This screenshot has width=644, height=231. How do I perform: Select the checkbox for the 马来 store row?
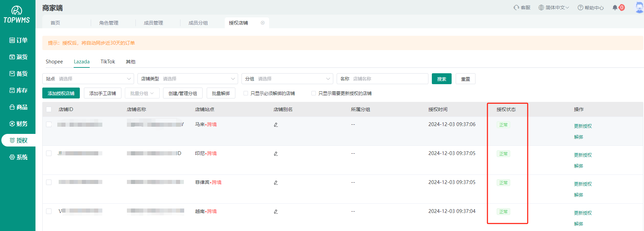pos(49,124)
